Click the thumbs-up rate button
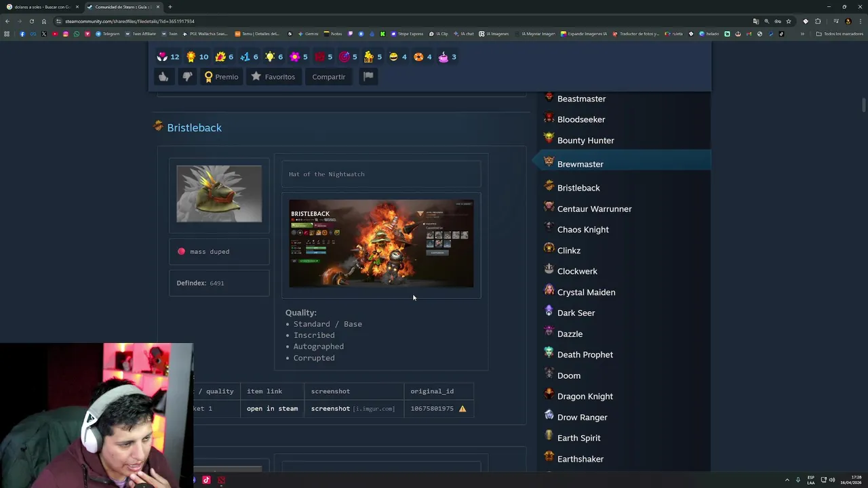The width and height of the screenshot is (868, 488). [x=163, y=77]
